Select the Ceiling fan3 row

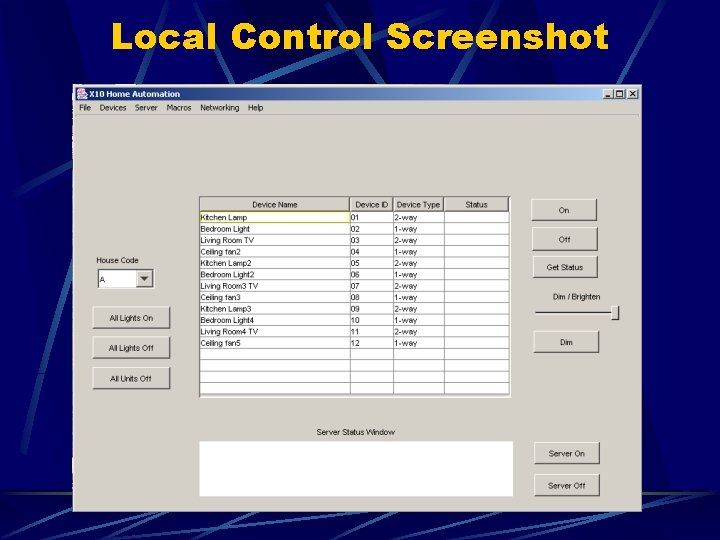(x=354, y=297)
